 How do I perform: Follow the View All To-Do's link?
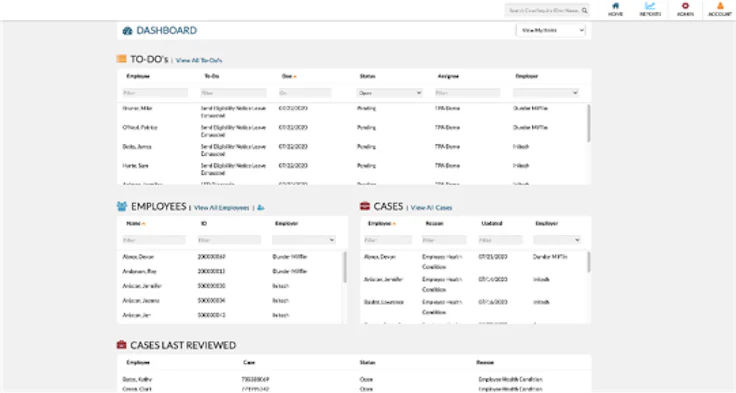point(199,61)
